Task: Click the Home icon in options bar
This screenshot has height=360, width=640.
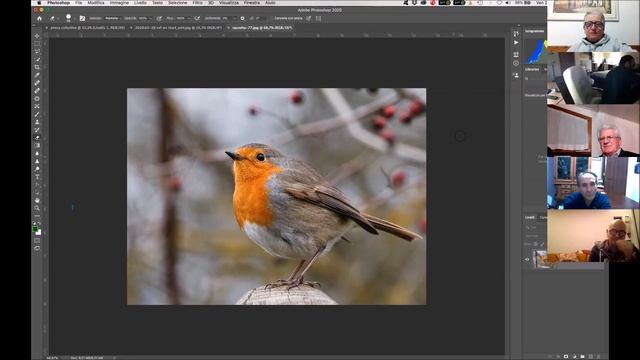Action: pyautogui.click(x=40, y=18)
